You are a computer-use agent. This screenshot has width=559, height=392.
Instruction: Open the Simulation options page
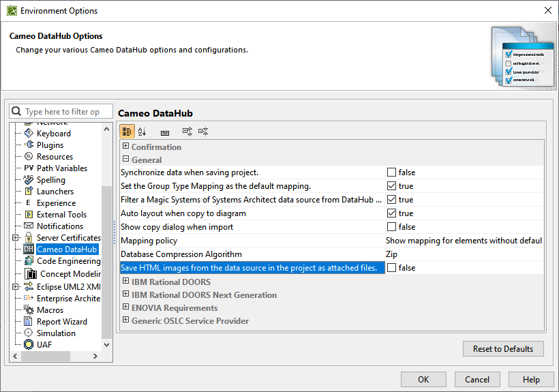coord(56,333)
